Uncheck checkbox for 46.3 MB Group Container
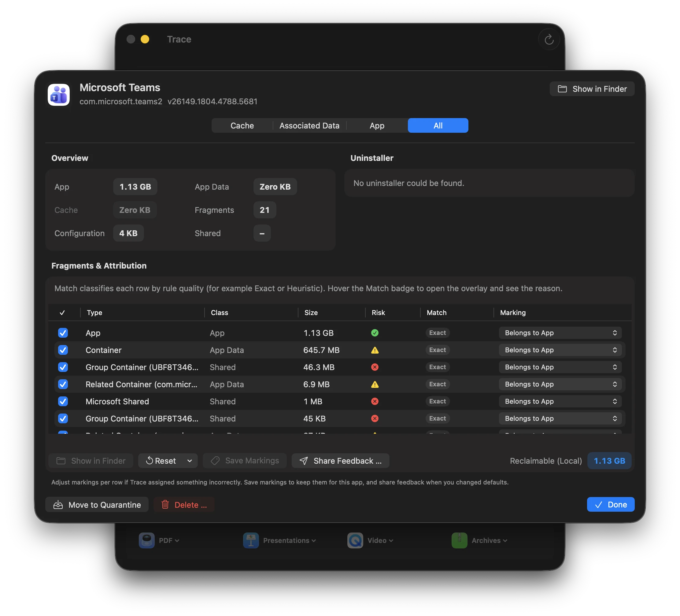The width and height of the screenshot is (680, 616). point(63,367)
